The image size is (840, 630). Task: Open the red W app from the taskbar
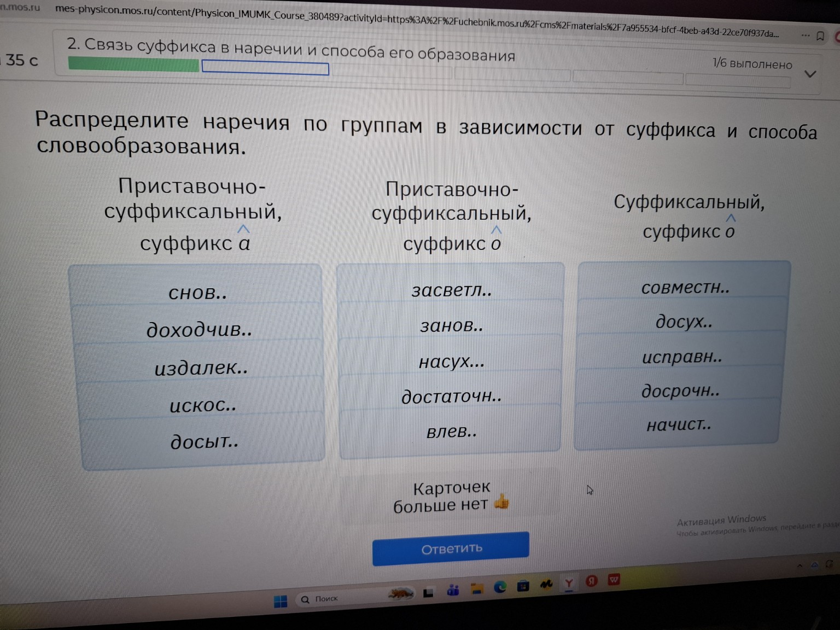615,580
